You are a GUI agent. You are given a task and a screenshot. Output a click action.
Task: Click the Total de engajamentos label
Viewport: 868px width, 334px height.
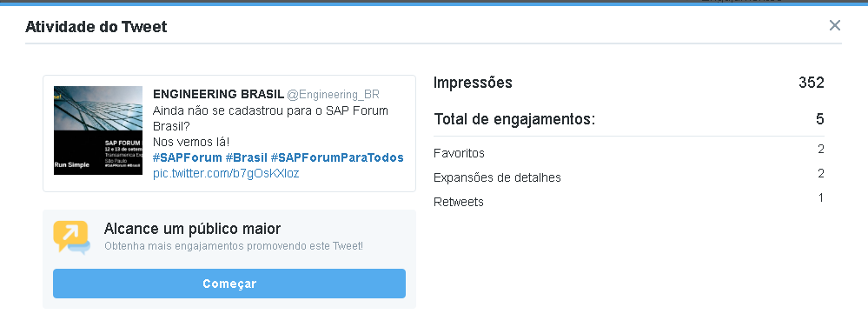tap(514, 119)
